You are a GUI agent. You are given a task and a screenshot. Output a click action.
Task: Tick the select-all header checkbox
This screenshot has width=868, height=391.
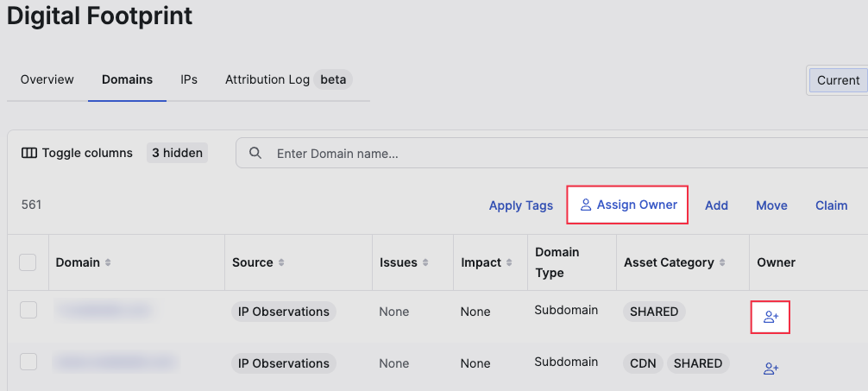click(28, 262)
